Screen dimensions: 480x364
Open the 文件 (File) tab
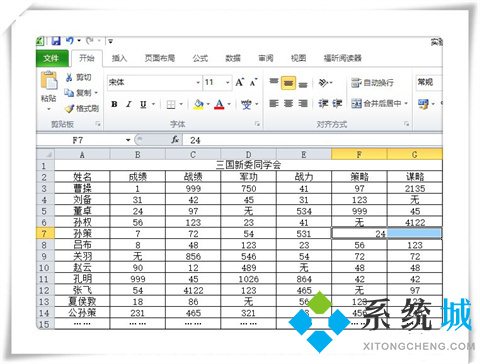click(52, 58)
